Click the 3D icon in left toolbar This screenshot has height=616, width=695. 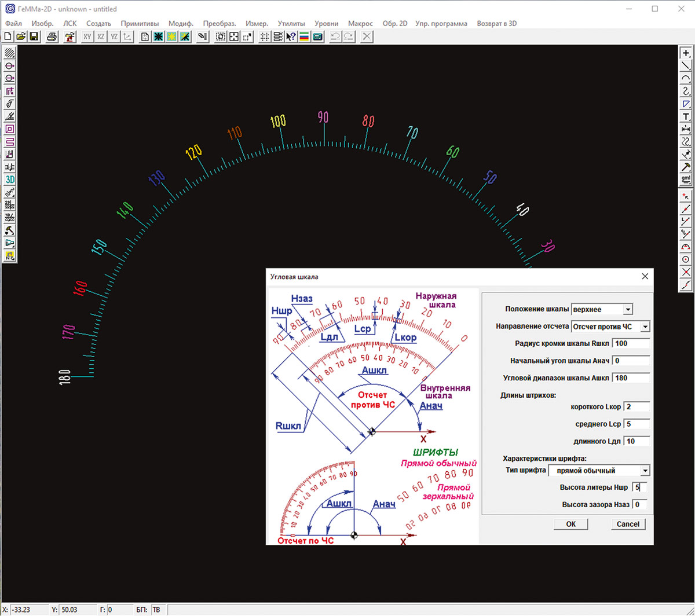click(10, 179)
